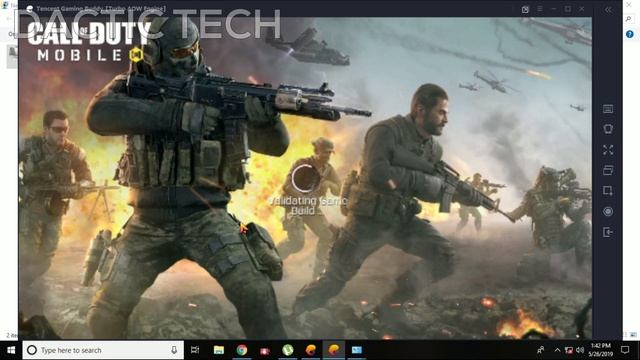Image resolution: width=640 pixels, height=360 pixels.
Task: Click the screenshot capture icon in the sidebar
Action: click(608, 191)
